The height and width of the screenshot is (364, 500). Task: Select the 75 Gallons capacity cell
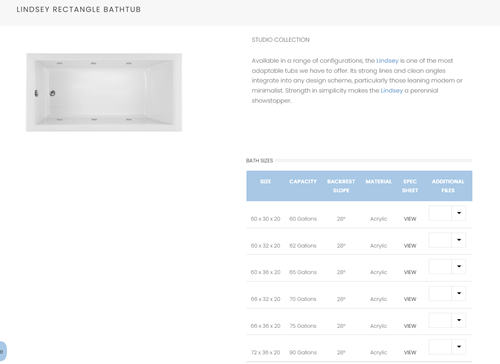303,326
